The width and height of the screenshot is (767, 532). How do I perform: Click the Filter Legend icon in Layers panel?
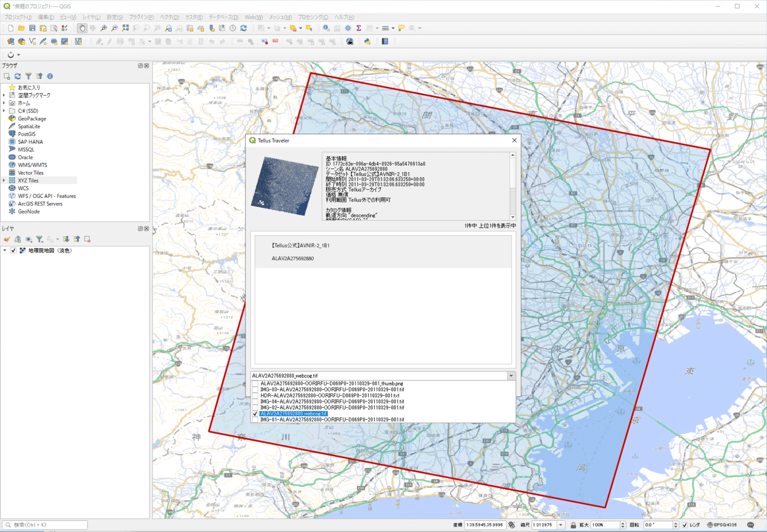[x=39, y=239]
